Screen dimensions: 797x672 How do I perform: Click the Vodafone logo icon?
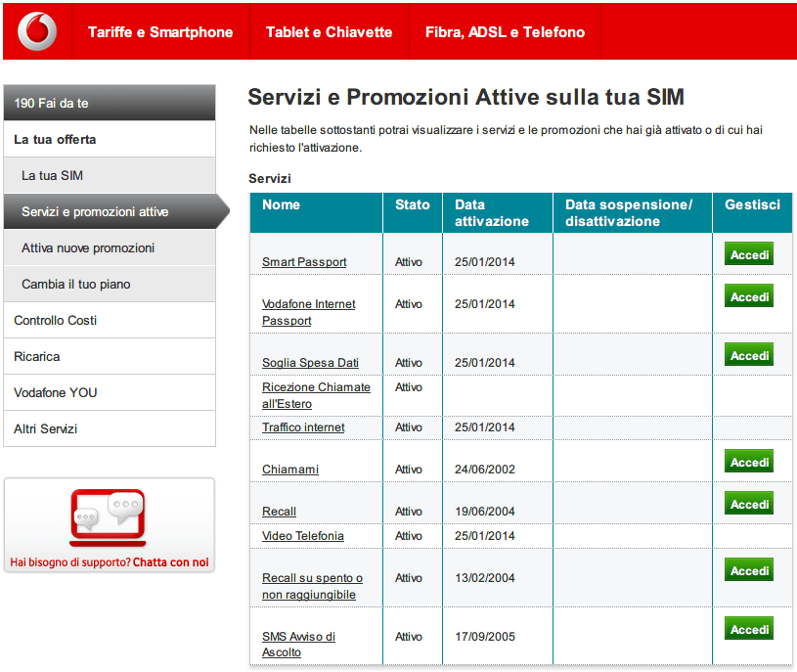pyautogui.click(x=37, y=31)
